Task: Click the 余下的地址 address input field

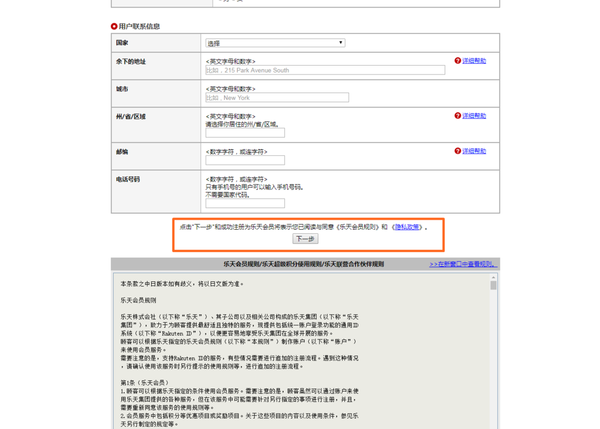Action: 325,71
